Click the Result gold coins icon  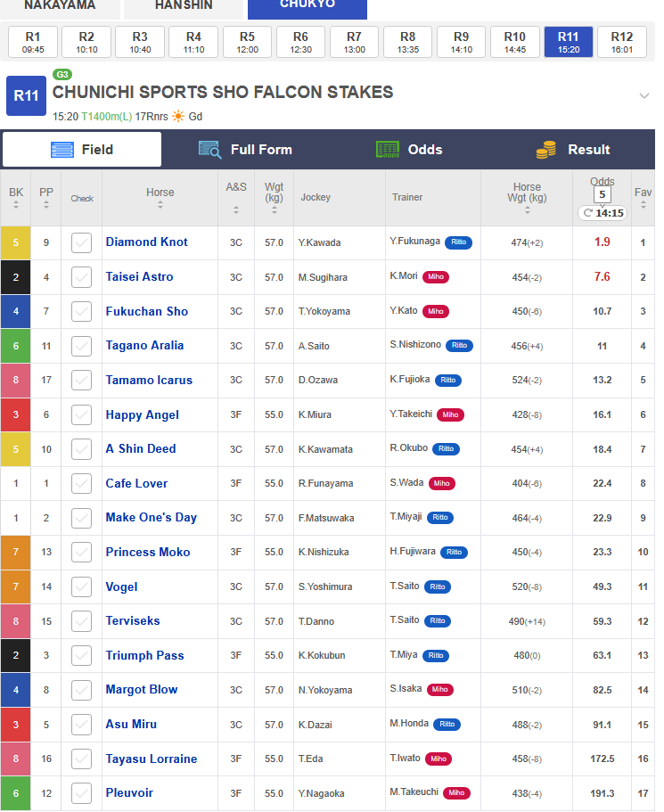tap(546, 150)
